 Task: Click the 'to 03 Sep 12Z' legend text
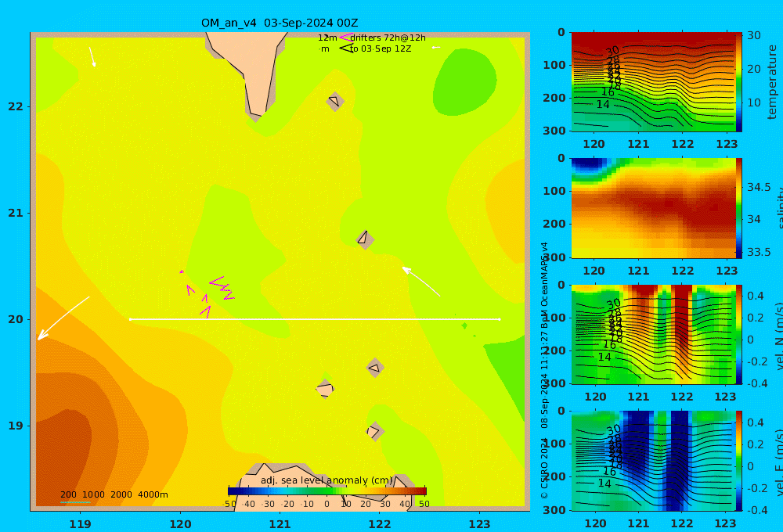point(381,49)
